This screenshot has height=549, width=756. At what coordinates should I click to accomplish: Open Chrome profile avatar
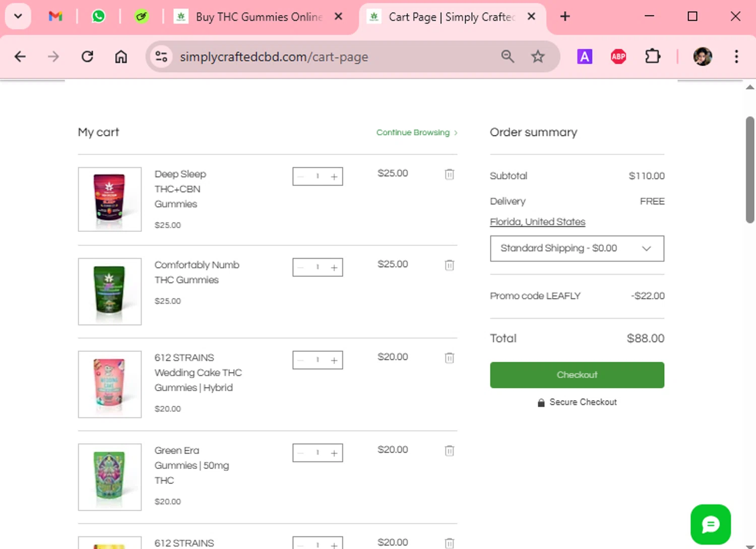(703, 56)
